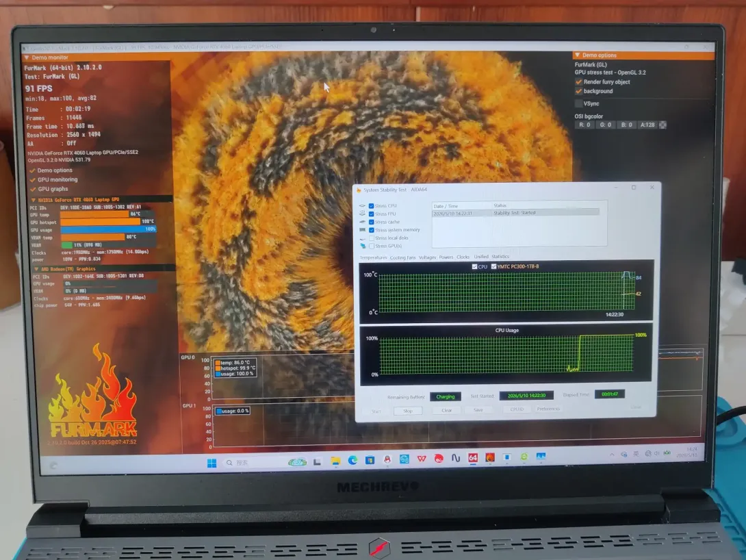
Task: Enable the Stress GPU(s) checkbox
Action: tap(372, 246)
